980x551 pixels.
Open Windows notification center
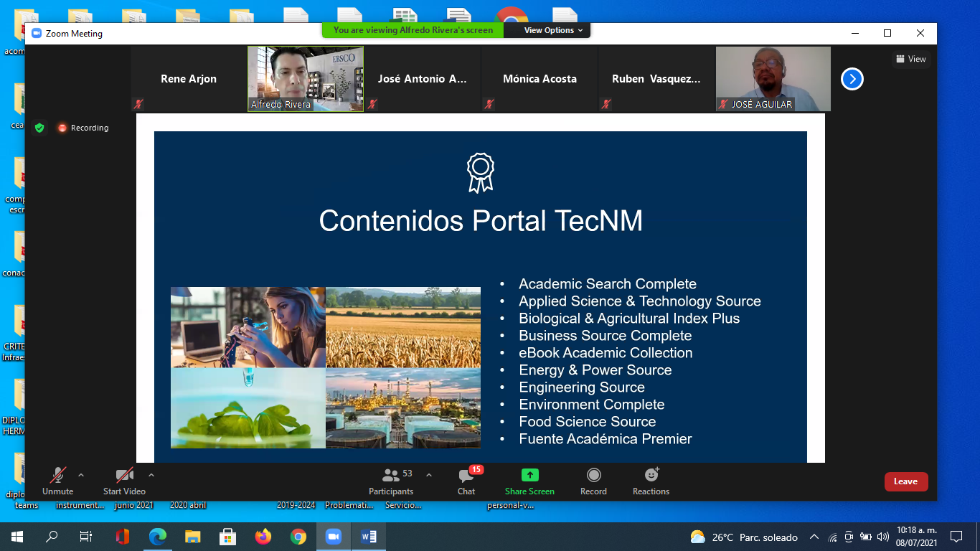pyautogui.click(x=956, y=537)
